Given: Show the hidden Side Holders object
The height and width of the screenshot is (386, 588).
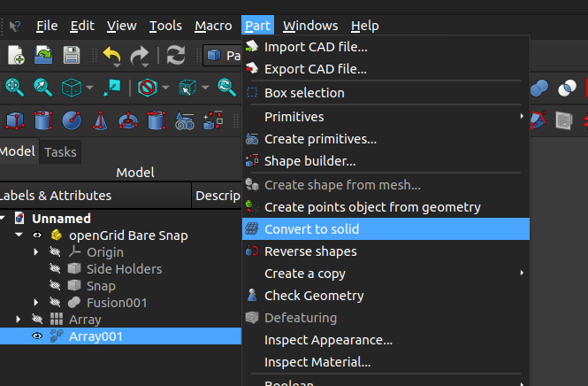Looking at the screenshot, I should [55, 269].
